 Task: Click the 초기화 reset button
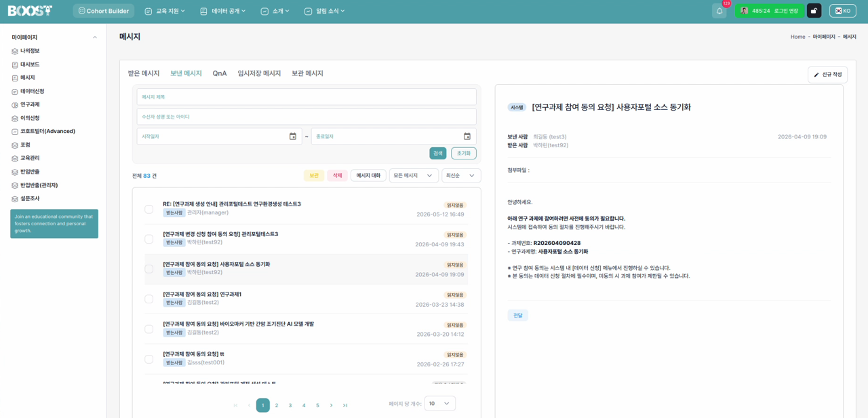click(x=464, y=153)
